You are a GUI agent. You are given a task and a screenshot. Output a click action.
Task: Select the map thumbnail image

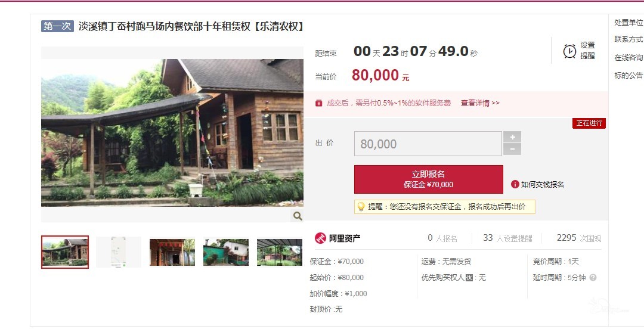tap(119, 252)
